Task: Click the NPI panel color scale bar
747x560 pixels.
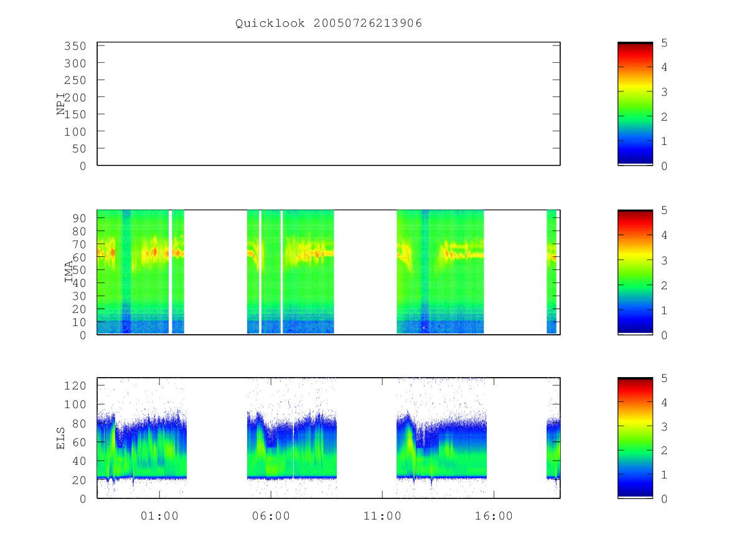Action: tap(635, 104)
